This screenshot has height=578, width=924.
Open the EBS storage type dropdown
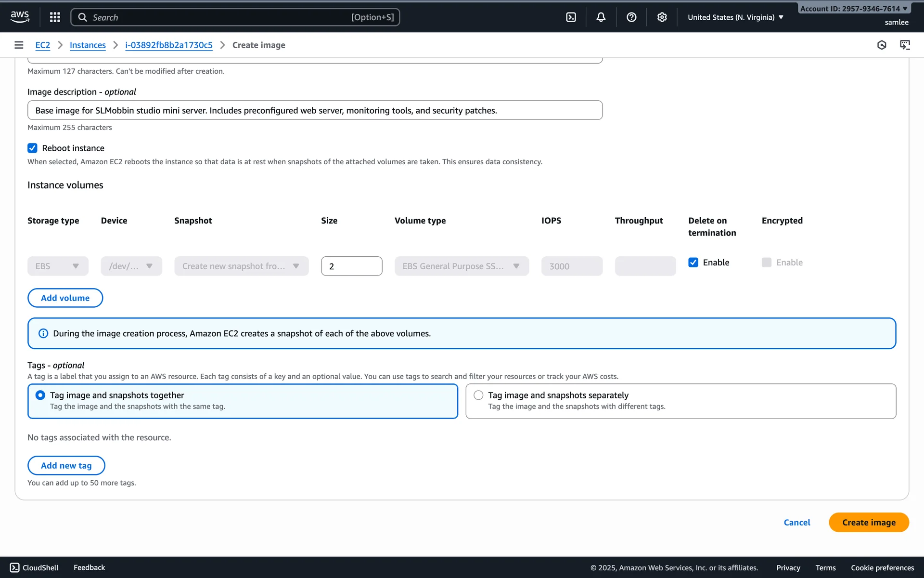pos(58,266)
